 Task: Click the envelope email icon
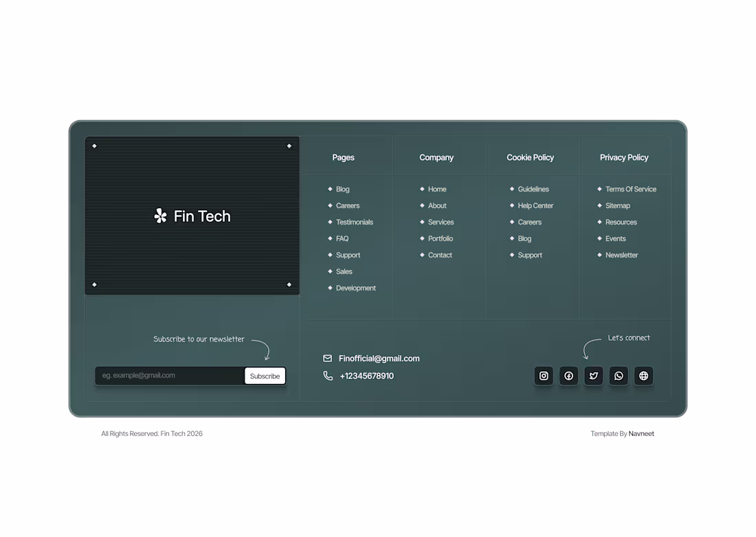tap(327, 358)
